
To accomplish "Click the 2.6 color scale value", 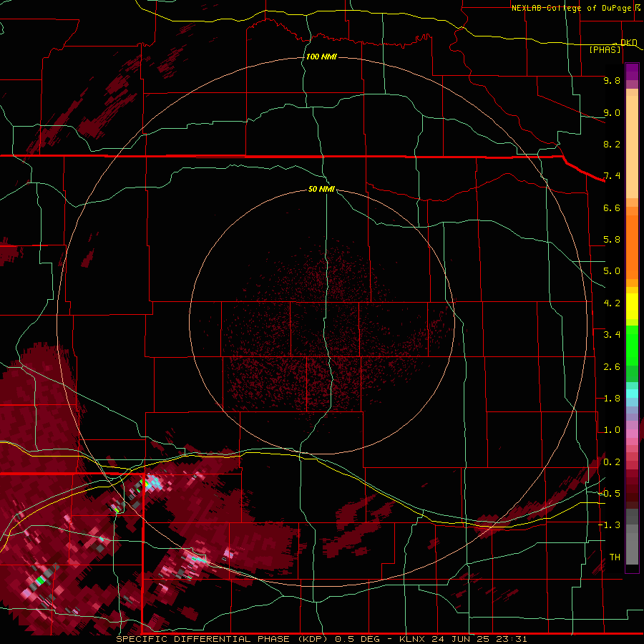I will pos(612,367).
